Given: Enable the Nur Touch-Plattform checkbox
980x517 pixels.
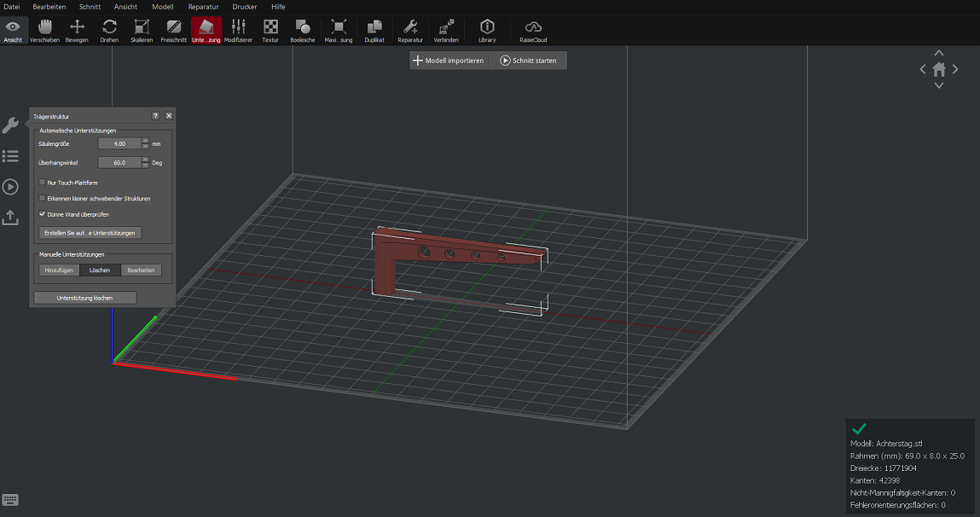Looking at the screenshot, I should pyautogui.click(x=43, y=183).
